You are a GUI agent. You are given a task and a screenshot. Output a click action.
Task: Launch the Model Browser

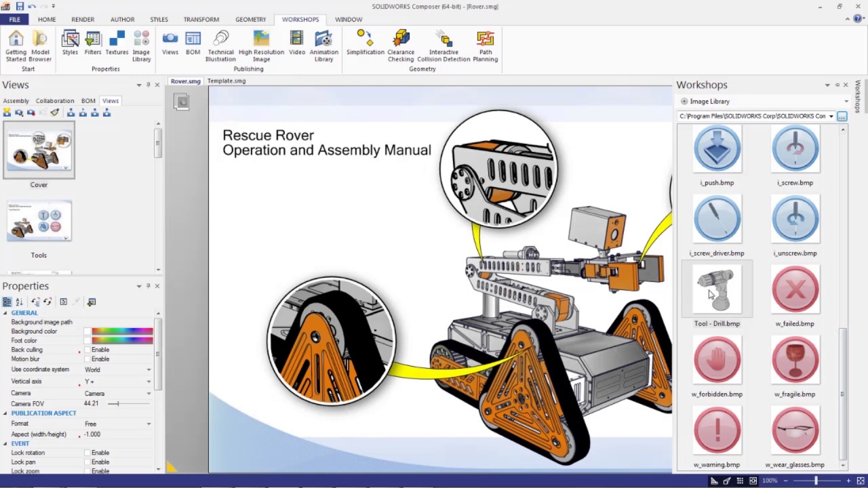pos(40,46)
